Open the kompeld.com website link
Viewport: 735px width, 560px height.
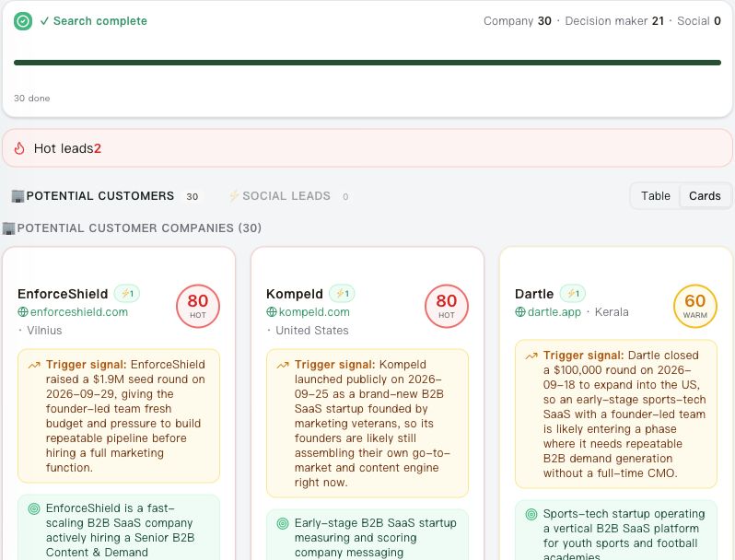tap(314, 311)
